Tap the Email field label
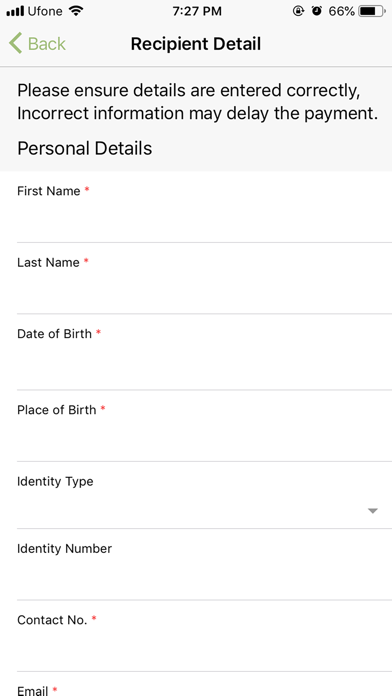392x696 pixels. click(x=33, y=690)
